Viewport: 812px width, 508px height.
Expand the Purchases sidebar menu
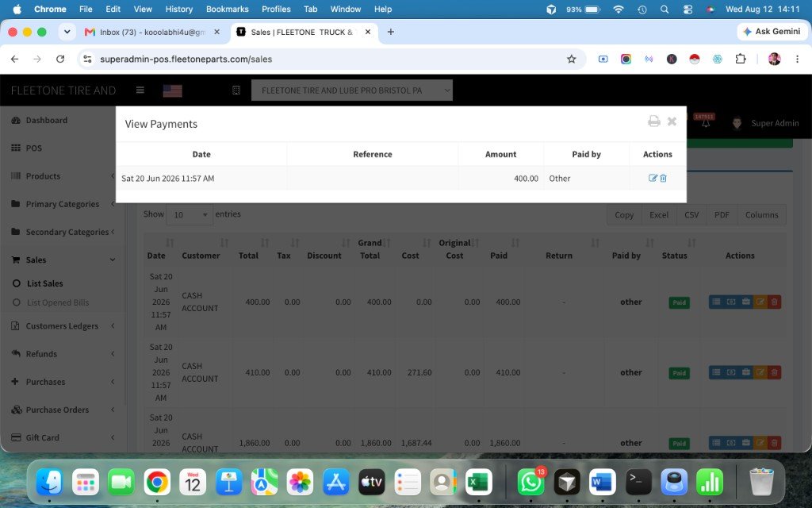click(x=62, y=382)
